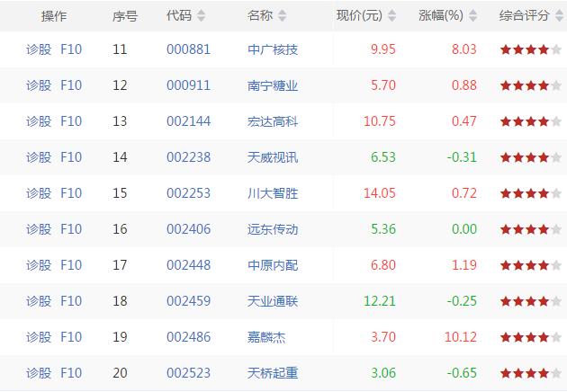Open stock name 川大智胜
Viewport: 567px width, 392px height.
click(x=273, y=193)
